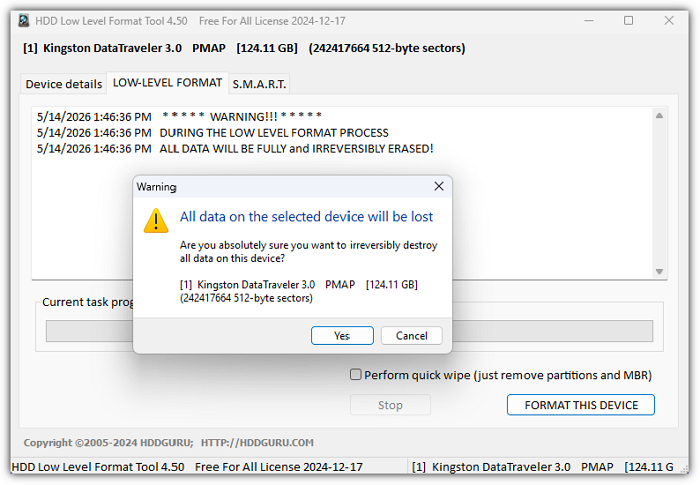Minimize the HDD Low Level Format window
The height and width of the screenshot is (485, 700).
point(589,21)
